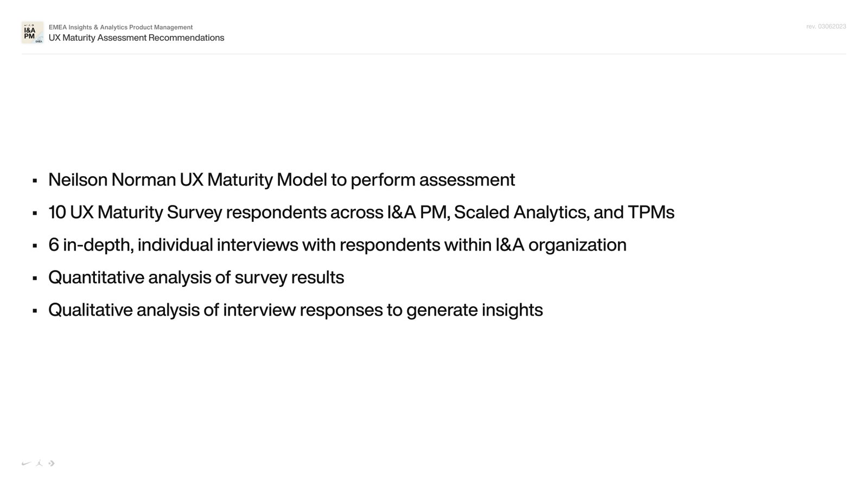Select the Quantitative analysis of survey results bullet

pos(196,277)
